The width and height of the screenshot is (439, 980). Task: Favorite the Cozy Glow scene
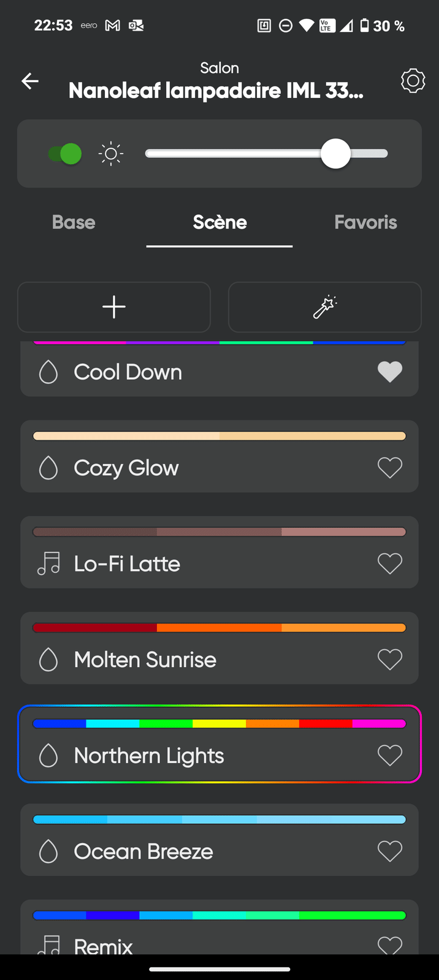390,468
